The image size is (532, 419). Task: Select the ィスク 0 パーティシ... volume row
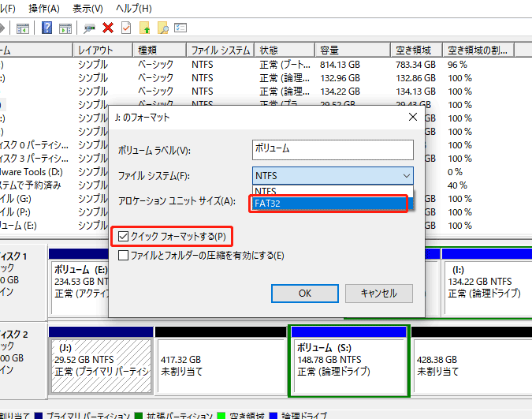coord(34,145)
